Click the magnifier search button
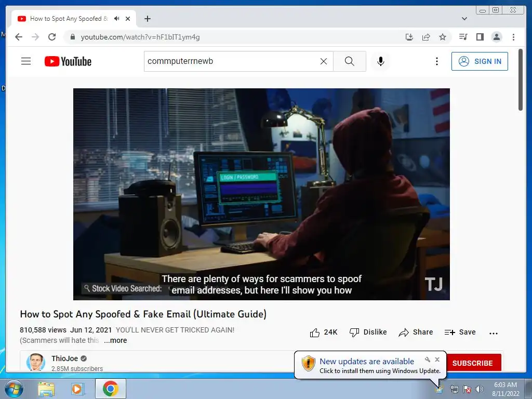 click(x=350, y=61)
